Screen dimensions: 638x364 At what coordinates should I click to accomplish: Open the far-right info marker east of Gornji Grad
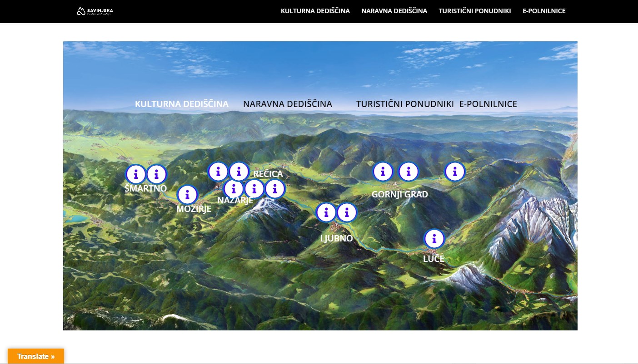[455, 172]
